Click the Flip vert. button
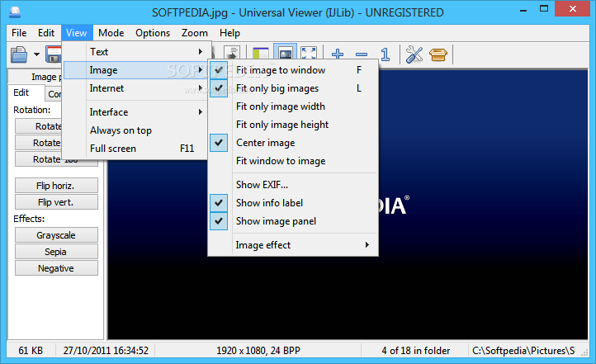This screenshot has height=364, width=596. click(x=56, y=202)
